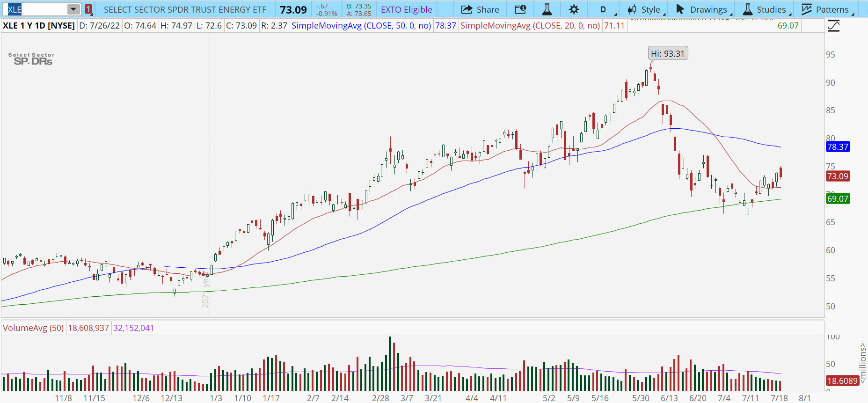
Task: Click the large 73.09 last price in toolbar
Action: pyautogui.click(x=293, y=9)
